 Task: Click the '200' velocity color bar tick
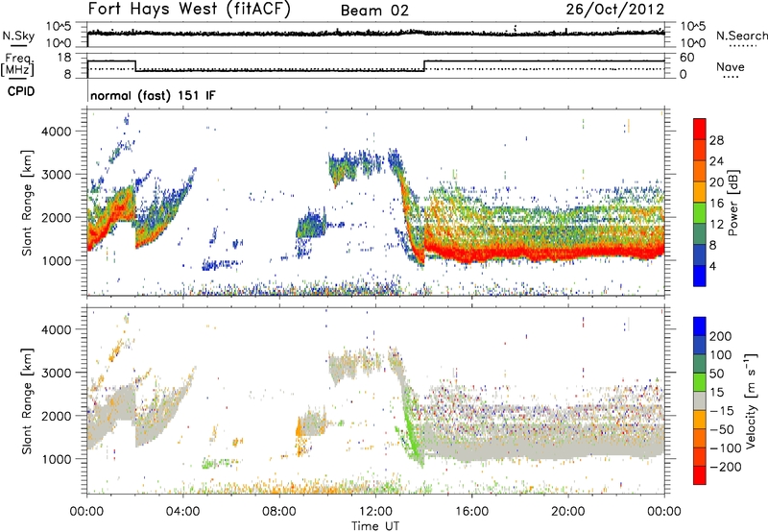pos(721,336)
